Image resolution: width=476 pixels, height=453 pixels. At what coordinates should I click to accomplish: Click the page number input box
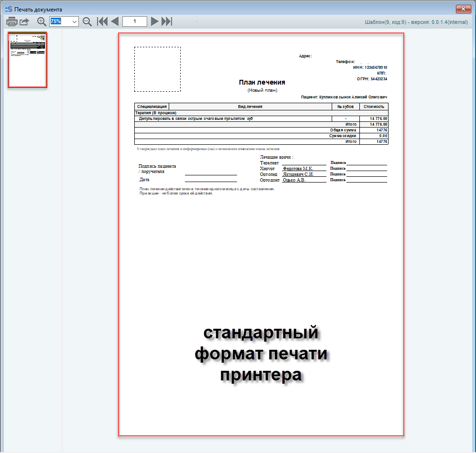134,22
